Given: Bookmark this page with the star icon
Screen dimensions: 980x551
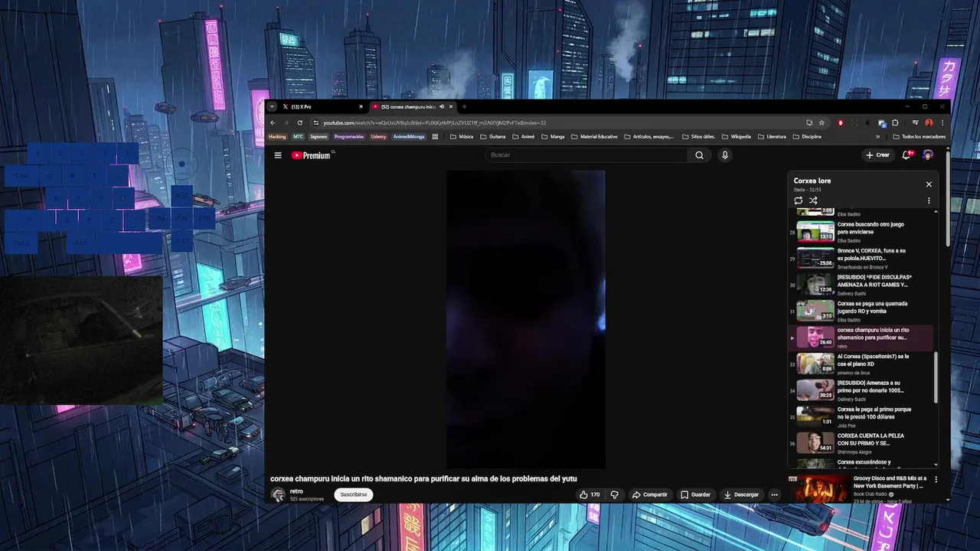Looking at the screenshot, I should point(822,122).
